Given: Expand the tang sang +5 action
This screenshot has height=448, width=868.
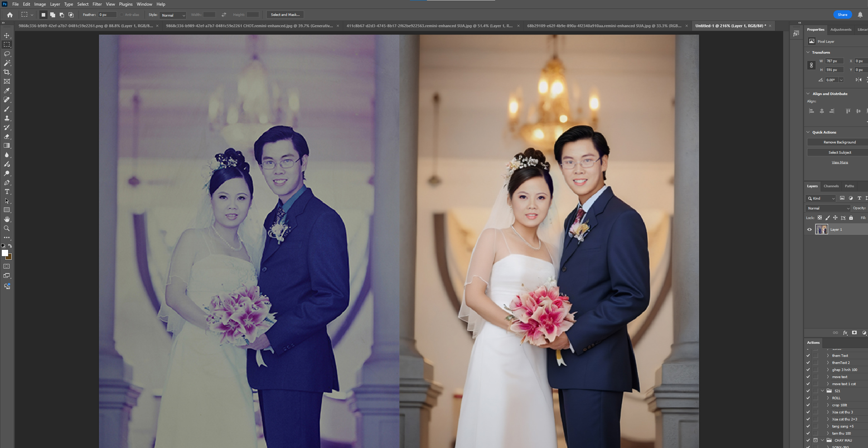Looking at the screenshot, I should tap(828, 426).
